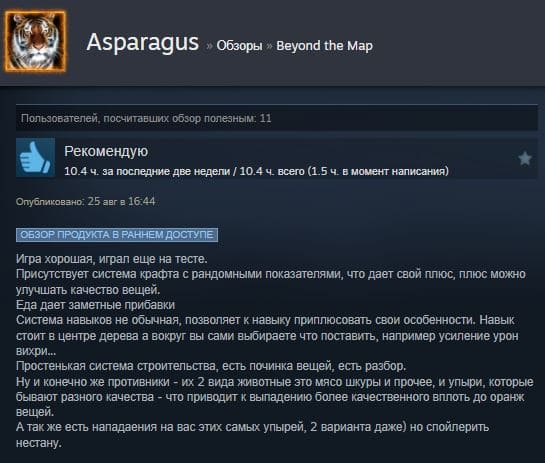Click the first breadcrumb separator arrow
Screen dimensions: 545x463
coord(209,46)
